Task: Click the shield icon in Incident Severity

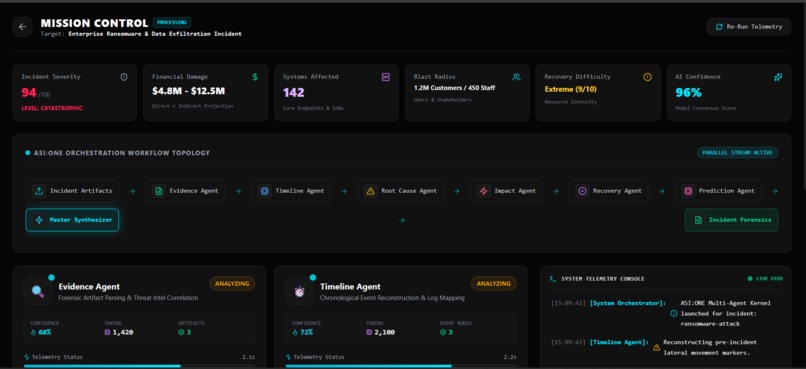Action: (x=124, y=77)
